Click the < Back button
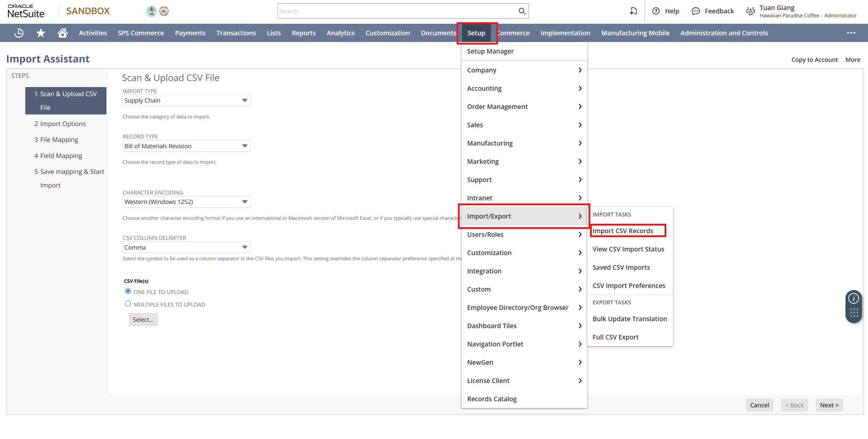 [x=794, y=405]
